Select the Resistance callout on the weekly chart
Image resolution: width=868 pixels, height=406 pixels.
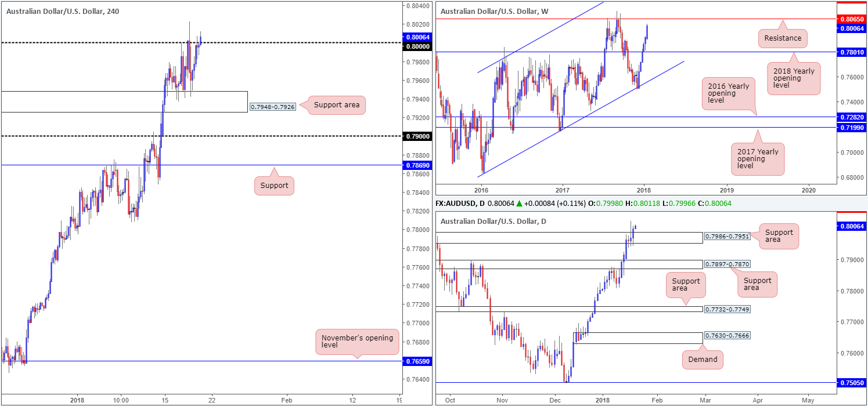tap(783, 38)
